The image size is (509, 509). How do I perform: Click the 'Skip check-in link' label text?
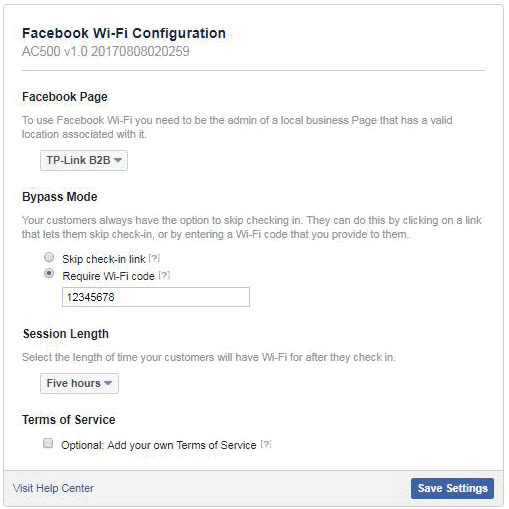point(104,259)
